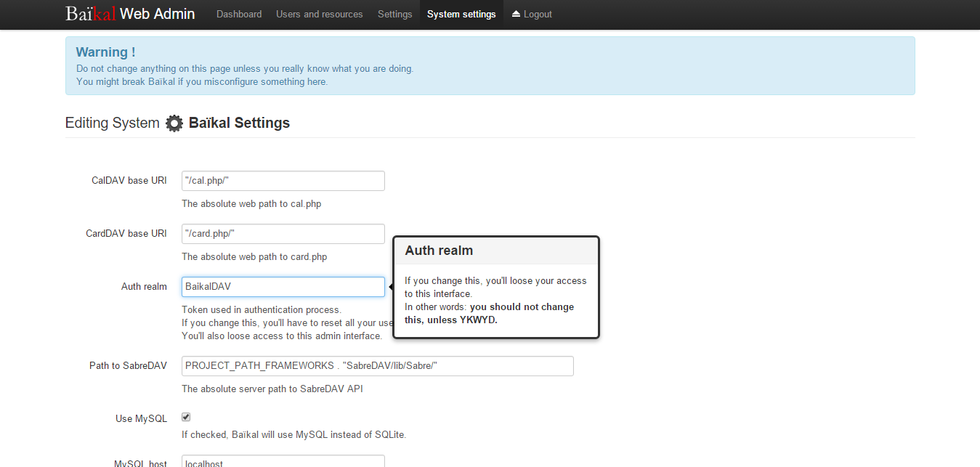Image resolution: width=980 pixels, height=467 pixels.
Task: Click the Auth realm popover title
Action: click(439, 251)
